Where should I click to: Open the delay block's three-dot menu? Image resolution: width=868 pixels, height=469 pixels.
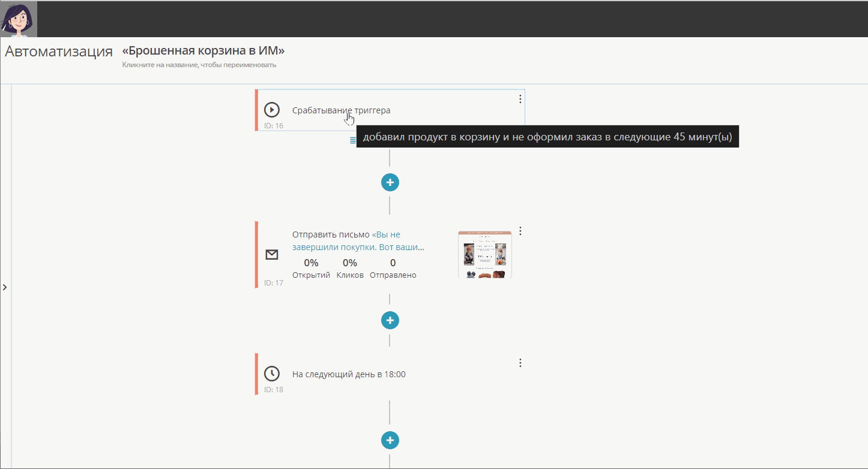tap(520, 363)
